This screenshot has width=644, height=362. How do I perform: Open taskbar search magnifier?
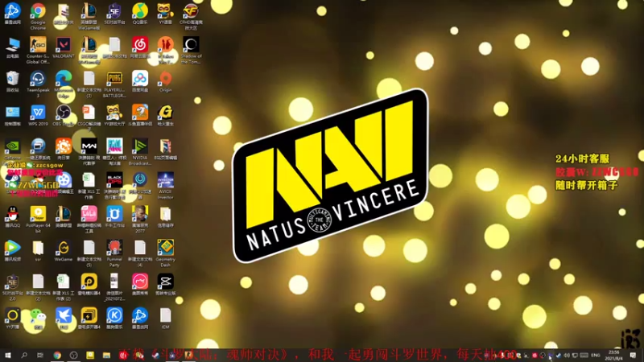[24, 355]
